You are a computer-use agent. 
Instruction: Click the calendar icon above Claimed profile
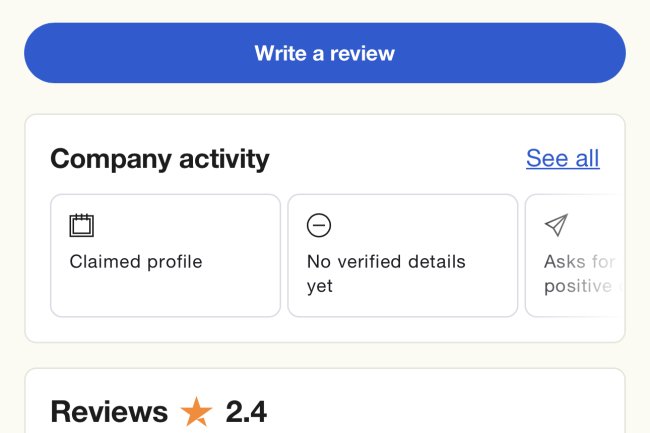click(81, 225)
